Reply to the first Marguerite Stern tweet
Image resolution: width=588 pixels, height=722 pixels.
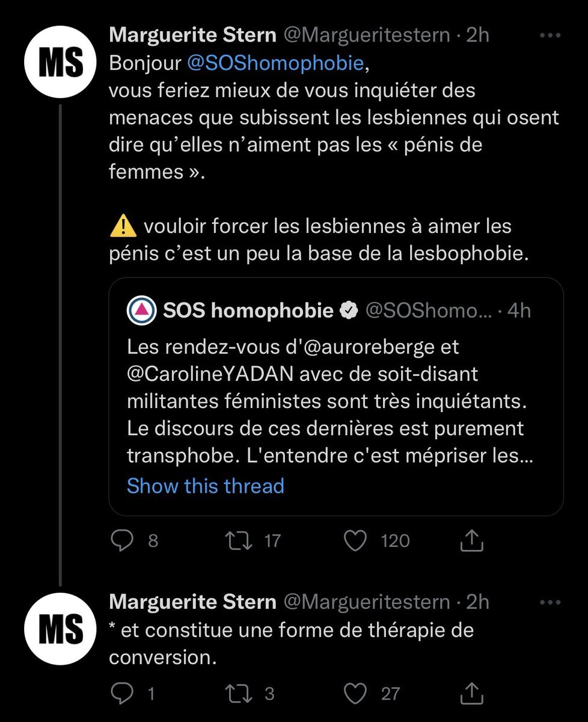[x=123, y=541]
